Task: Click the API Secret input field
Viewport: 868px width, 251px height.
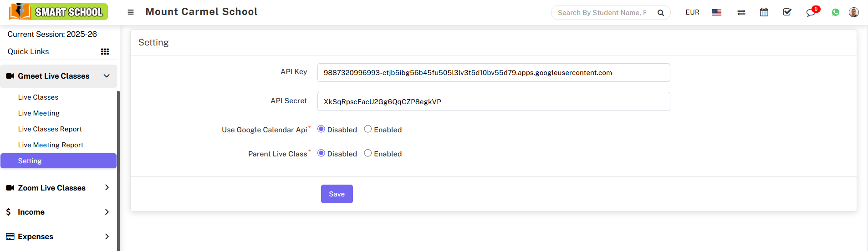Action: click(x=493, y=101)
